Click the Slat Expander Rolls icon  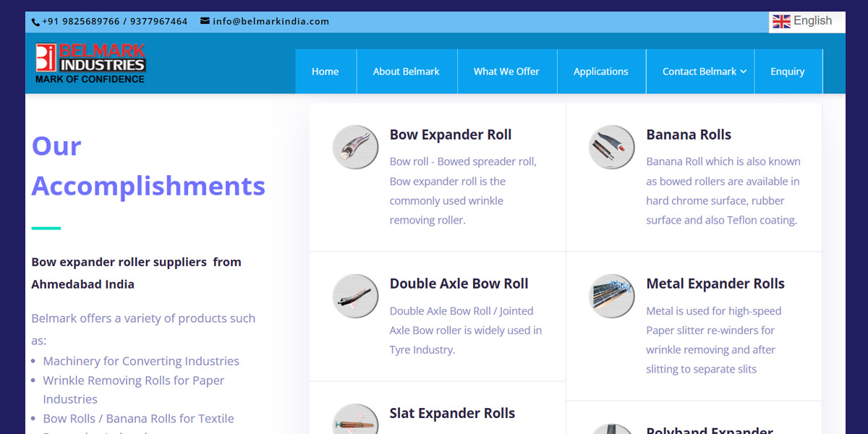355,422
